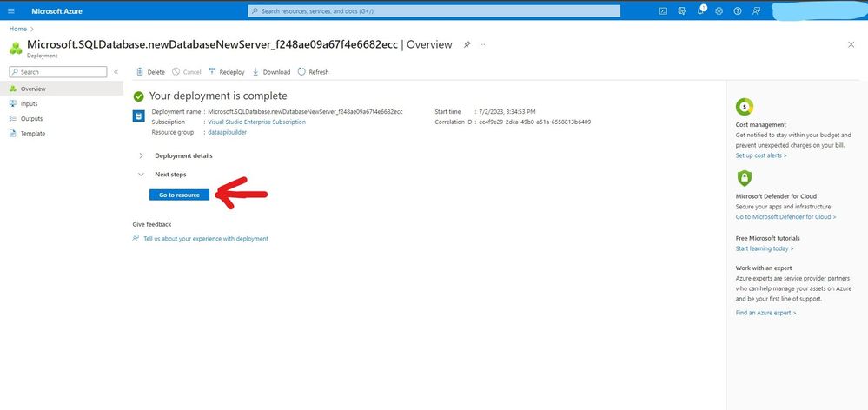Open Cloud Shell from top bar
This screenshot has height=410, width=868.
pyautogui.click(x=663, y=11)
